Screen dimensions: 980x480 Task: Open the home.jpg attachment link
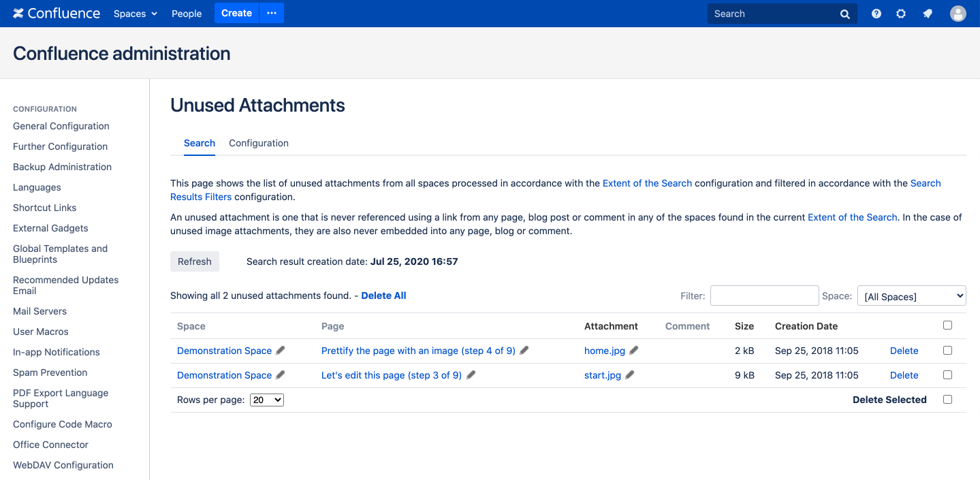pos(605,351)
